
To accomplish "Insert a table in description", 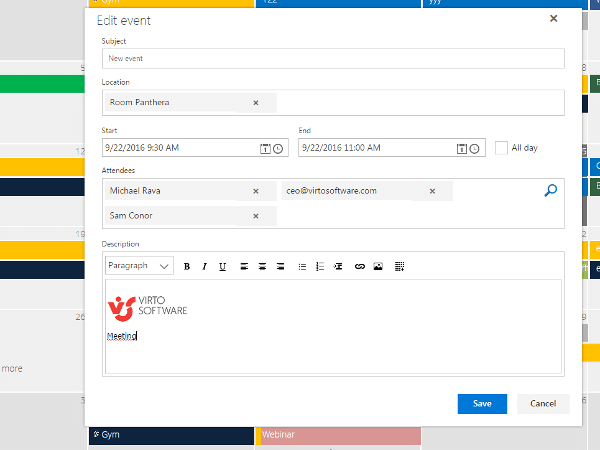I will (x=399, y=266).
